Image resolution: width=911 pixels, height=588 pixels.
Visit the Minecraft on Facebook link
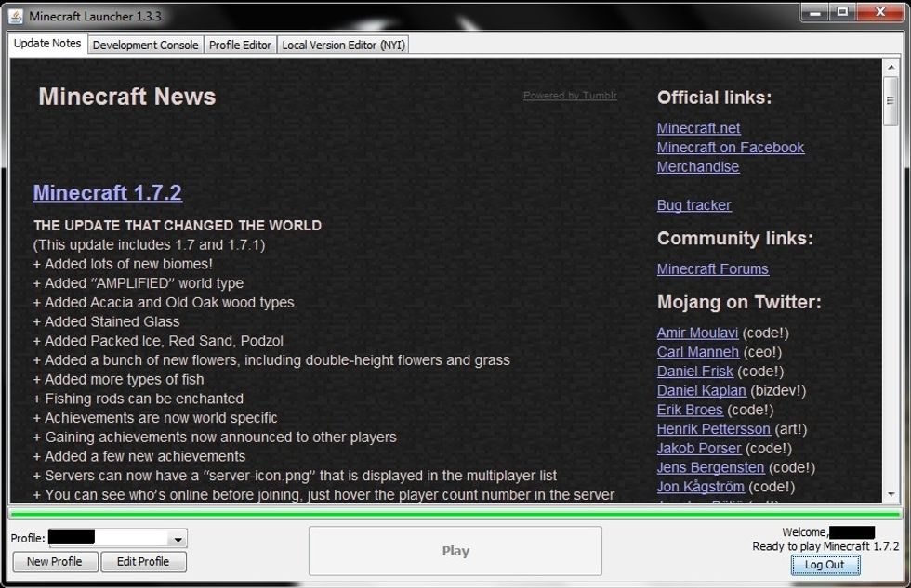(730, 148)
